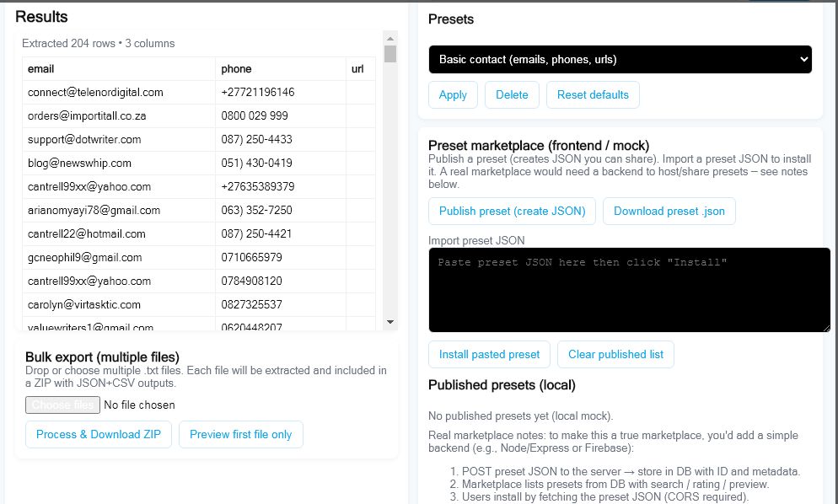The image size is (838, 504).
Task: Click Install pasted preset button
Action: (489, 355)
